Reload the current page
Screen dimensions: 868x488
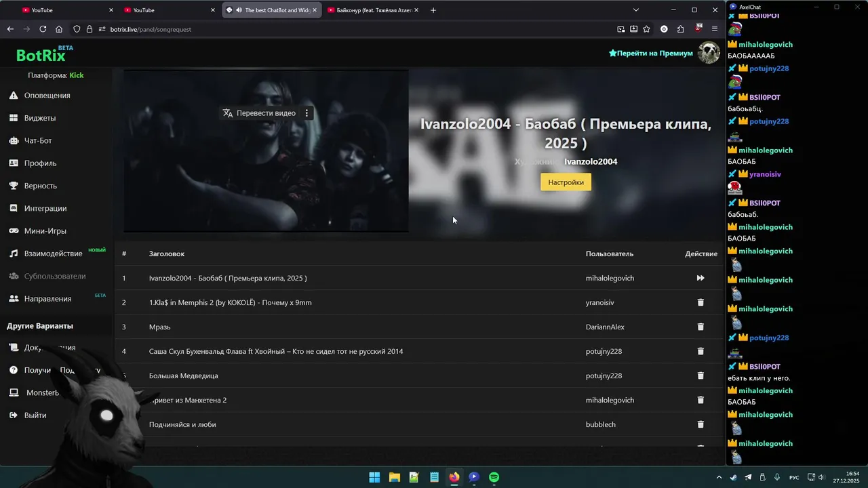(x=43, y=29)
